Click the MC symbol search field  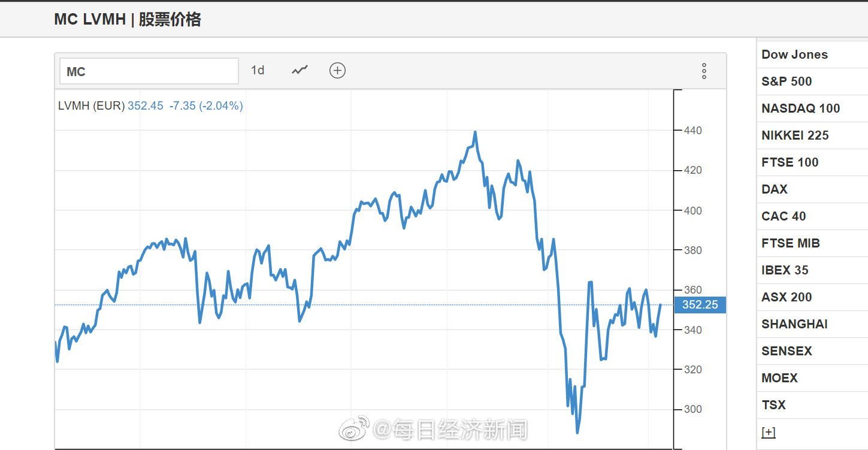coord(149,71)
